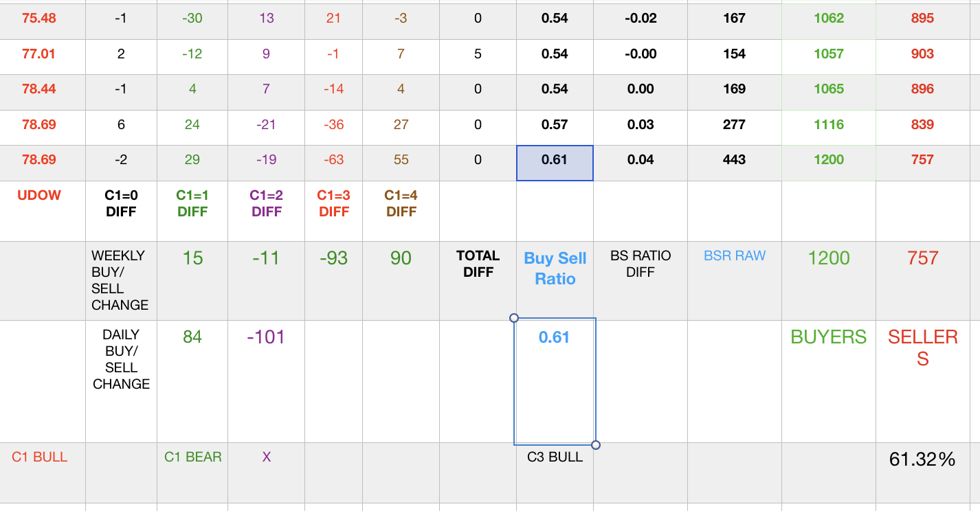Image resolution: width=980 pixels, height=511 pixels.
Task: Select the 61.32% percentage cell
Action: point(922,459)
